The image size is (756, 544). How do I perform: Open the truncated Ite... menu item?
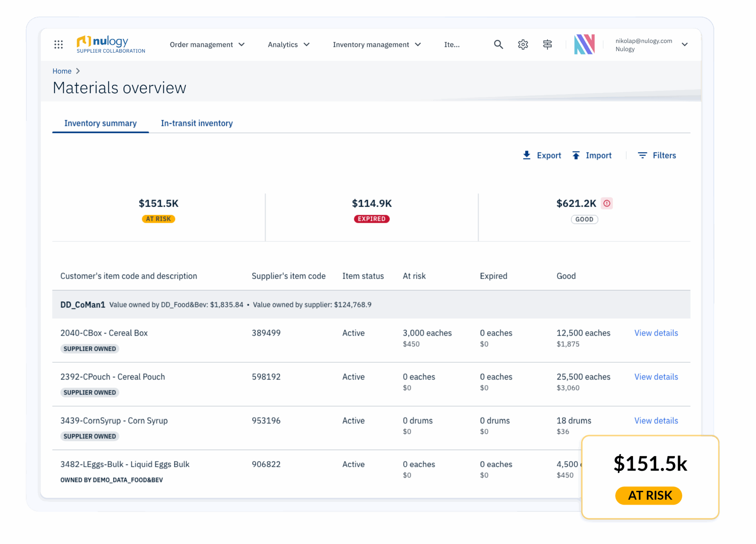[452, 45]
